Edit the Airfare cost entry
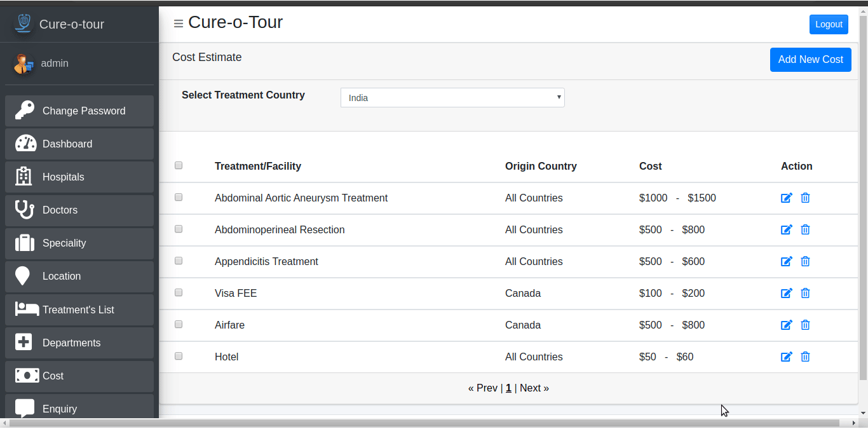 tap(787, 325)
